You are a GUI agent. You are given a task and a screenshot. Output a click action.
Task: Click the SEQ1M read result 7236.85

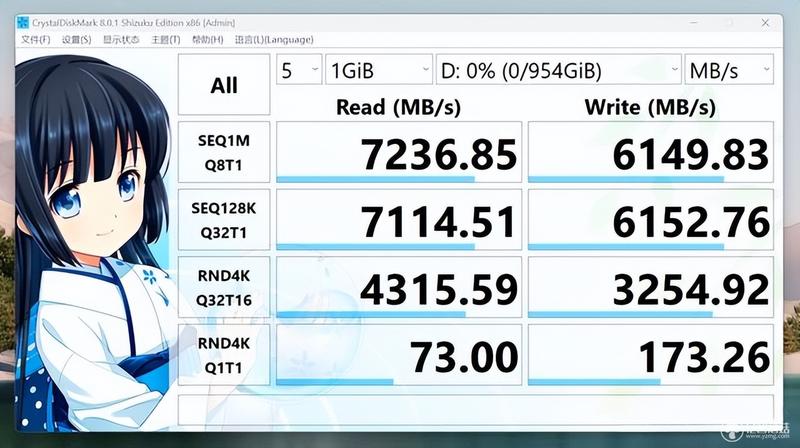pos(399,152)
